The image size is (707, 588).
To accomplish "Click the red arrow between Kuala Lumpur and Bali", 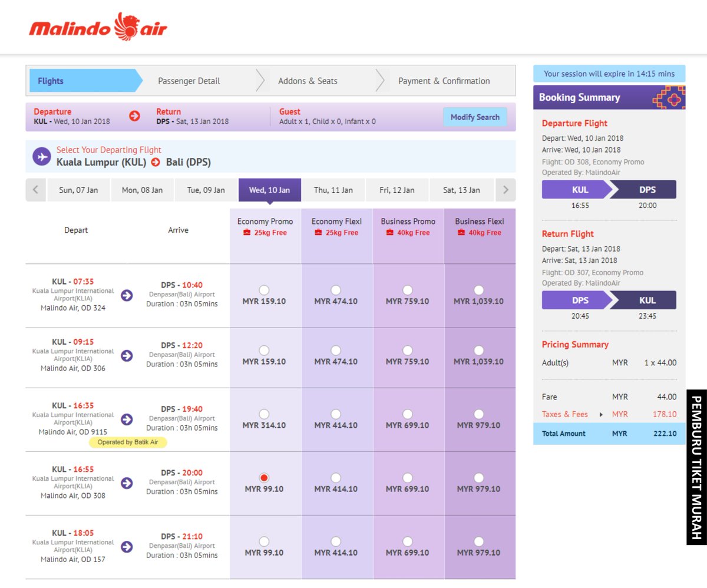I will pos(156,163).
